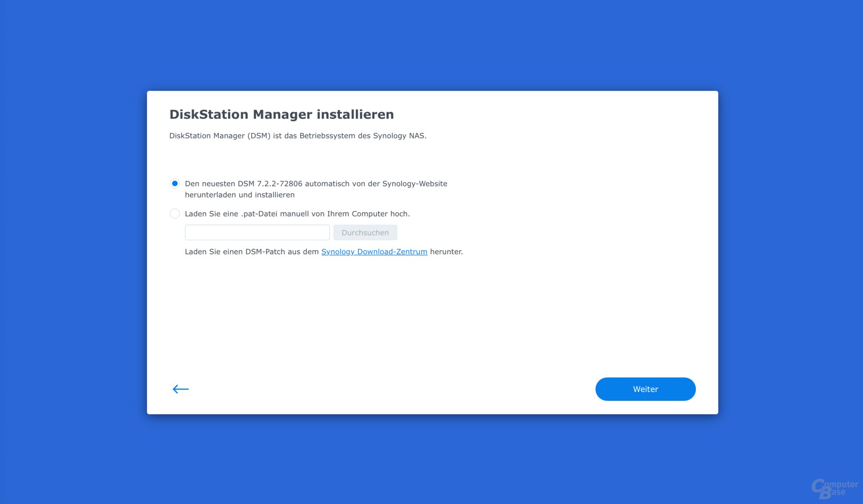
Task: Click the 'DiskStation Manager installieren' heading
Action: tap(282, 114)
